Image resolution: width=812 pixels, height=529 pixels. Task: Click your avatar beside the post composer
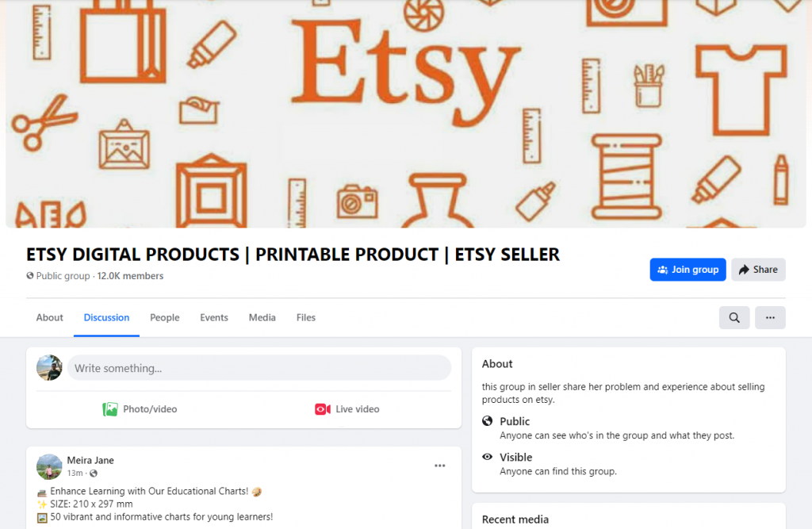[49, 367]
